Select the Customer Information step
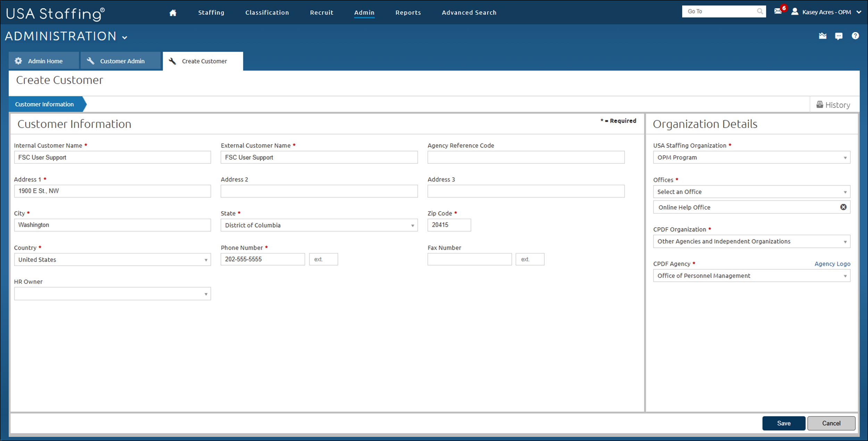Screen dimensions: 868x441 (x=47, y=104)
